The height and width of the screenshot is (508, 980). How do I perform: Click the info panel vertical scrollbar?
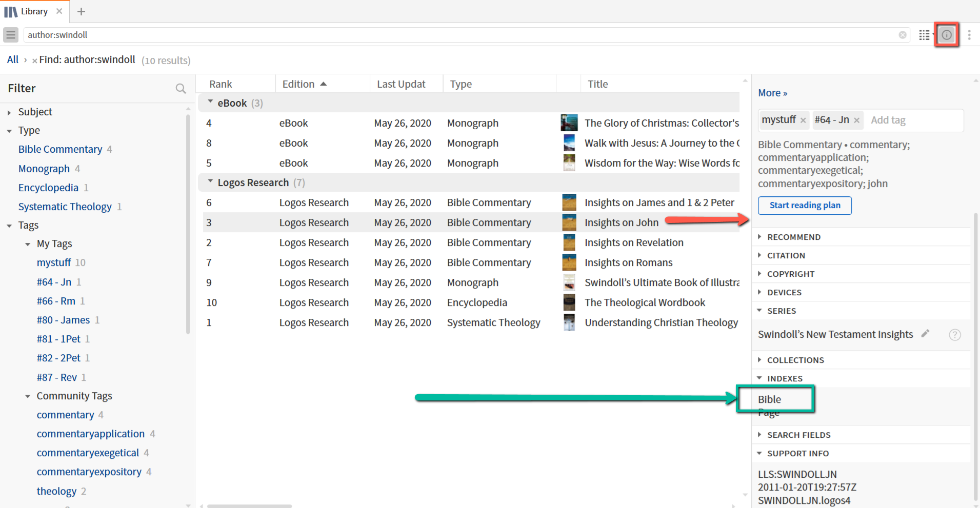pos(975,356)
